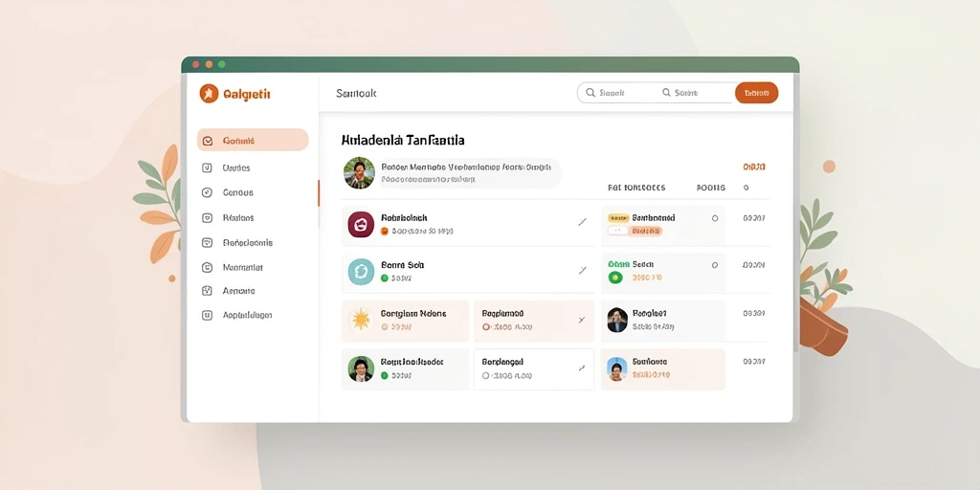Open the avatar of the man in dark clothing
The width and height of the screenshot is (980, 490).
point(617,320)
